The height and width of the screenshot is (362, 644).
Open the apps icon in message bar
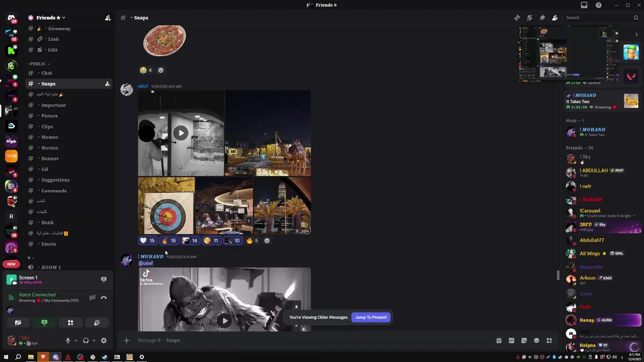(x=549, y=340)
